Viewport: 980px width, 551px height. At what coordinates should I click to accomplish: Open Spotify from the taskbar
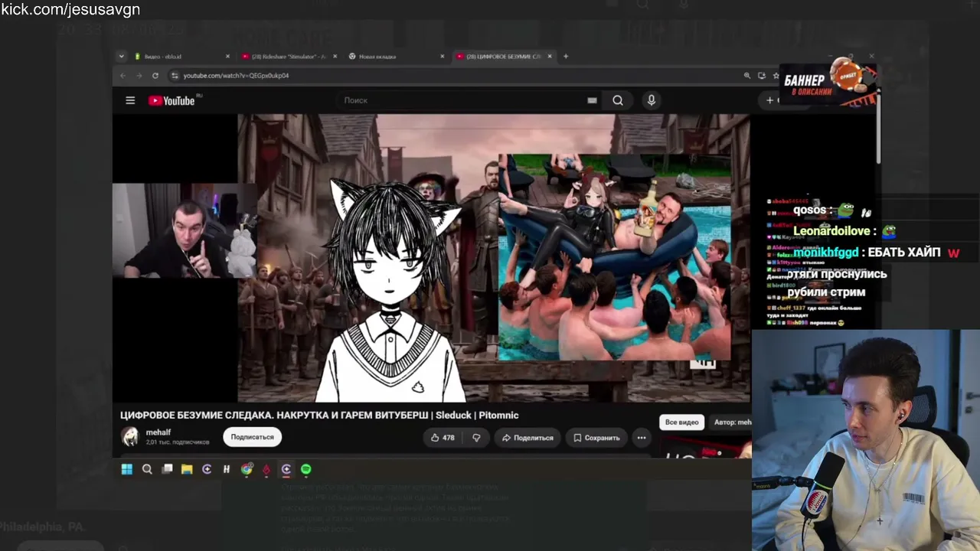(x=306, y=469)
